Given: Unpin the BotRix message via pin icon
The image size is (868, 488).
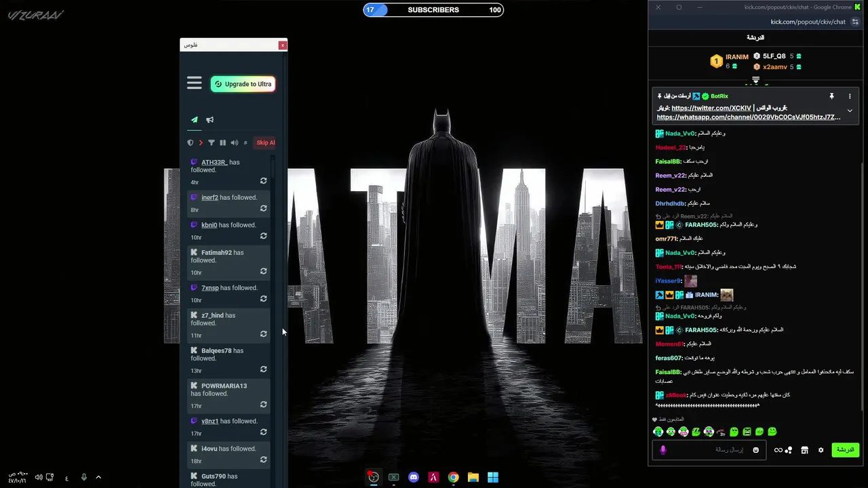Looking at the screenshot, I should coord(831,96).
